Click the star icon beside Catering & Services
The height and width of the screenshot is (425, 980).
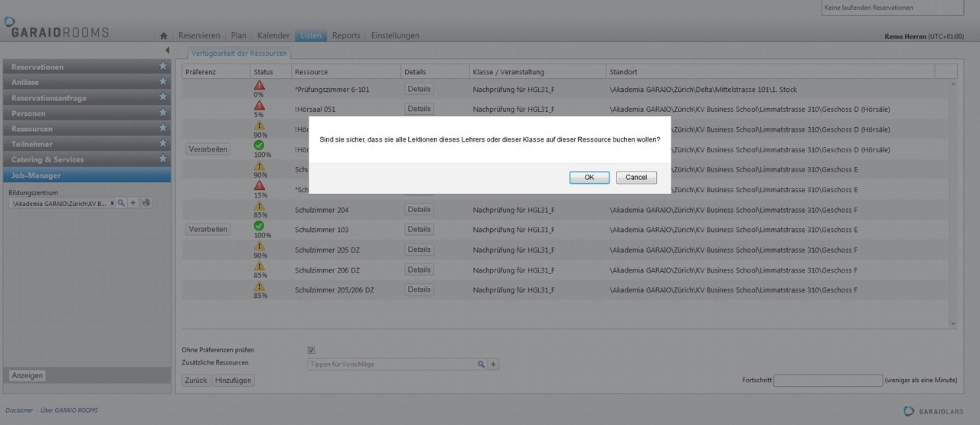pos(162,159)
